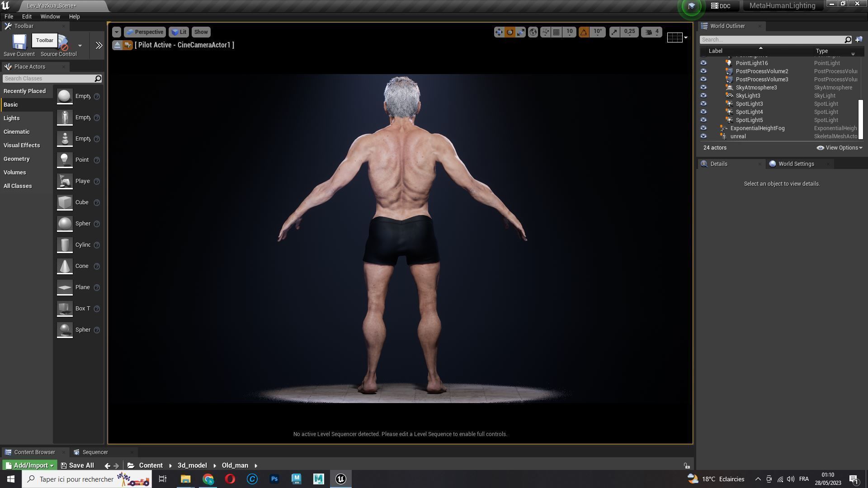The height and width of the screenshot is (488, 868).
Task: Hide SpotLight5 via its eye icon
Action: click(x=703, y=120)
